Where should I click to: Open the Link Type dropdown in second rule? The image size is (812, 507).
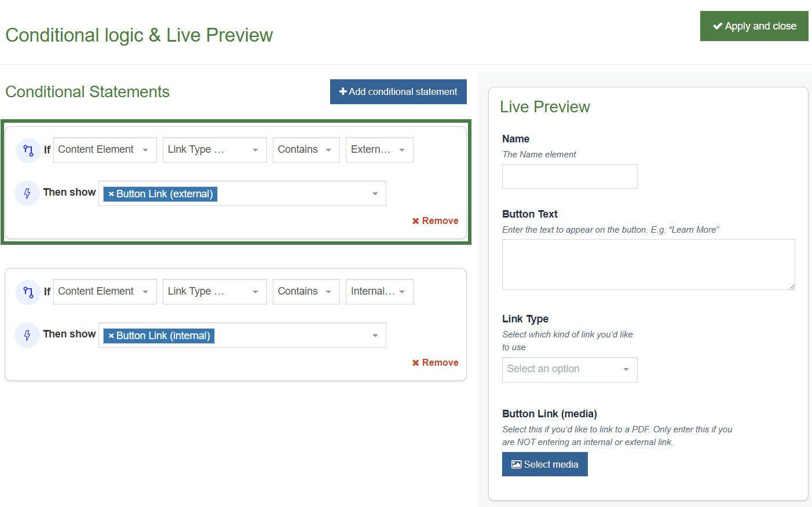click(214, 291)
